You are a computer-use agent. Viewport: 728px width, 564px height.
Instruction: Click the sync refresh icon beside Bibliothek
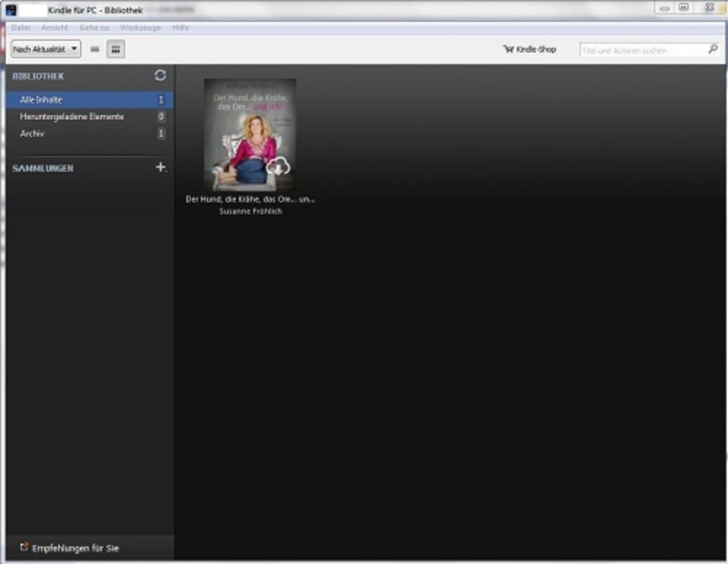click(160, 75)
